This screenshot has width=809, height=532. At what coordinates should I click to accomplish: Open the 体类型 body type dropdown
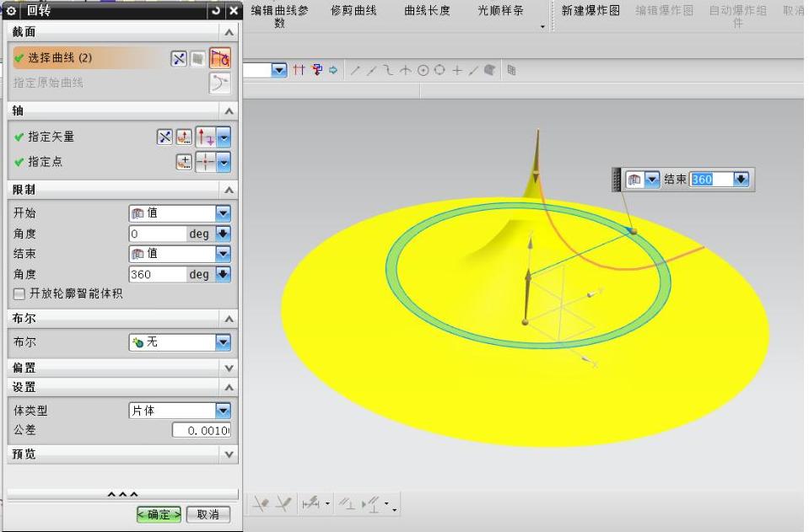(x=223, y=411)
